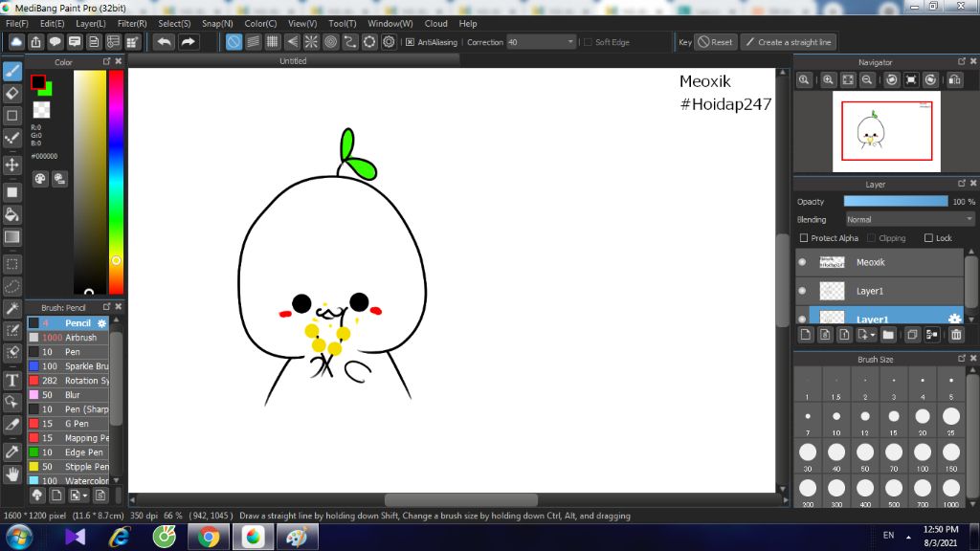Screen dimensions: 980x551
Task: Open the color palette icon
Action: click(x=40, y=179)
